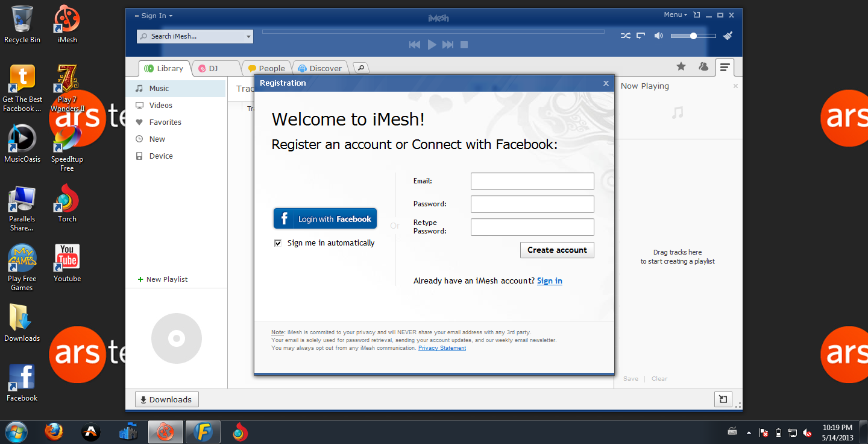Click the dock panel icon at bottom right
868x444 pixels.
(x=723, y=399)
